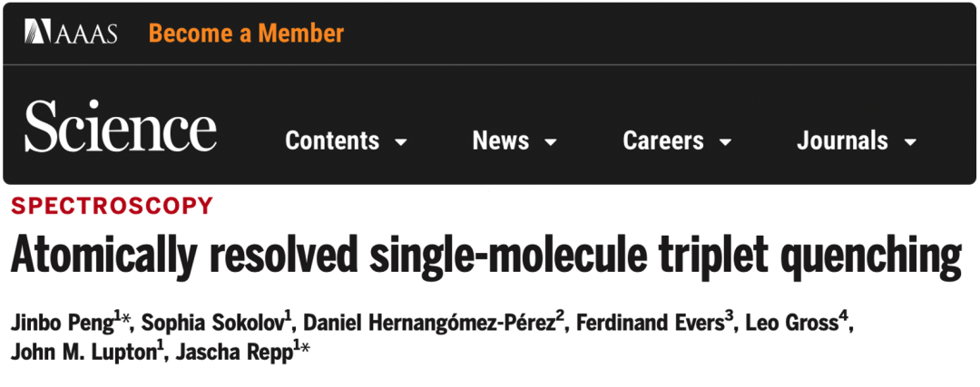Screen dimensions: 980x387
Task: Click Become a Member link
Action: tap(246, 34)
